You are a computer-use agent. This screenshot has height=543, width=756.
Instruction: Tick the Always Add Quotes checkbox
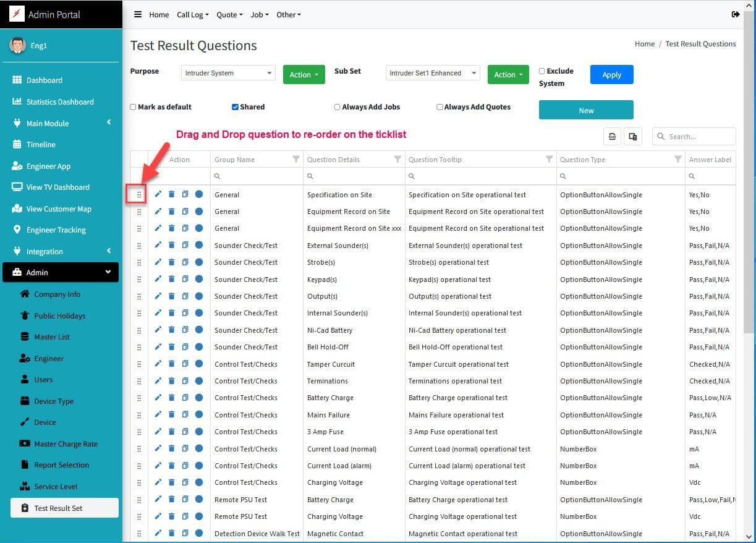(440, 107)
